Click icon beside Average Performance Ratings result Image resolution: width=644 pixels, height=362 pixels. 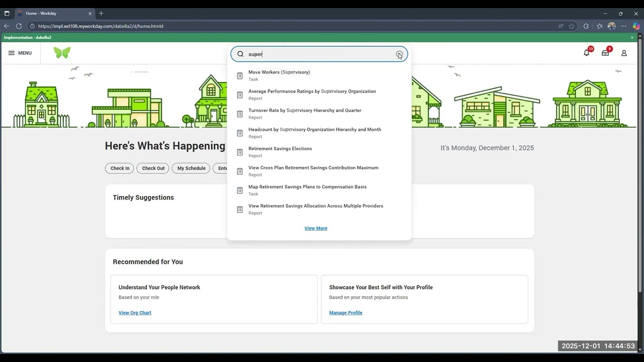click(x=239, y=95)
